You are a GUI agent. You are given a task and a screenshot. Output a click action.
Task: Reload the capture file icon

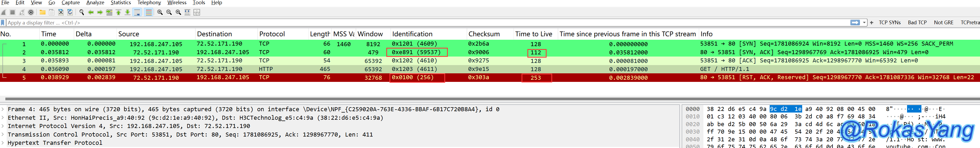[70, 12]
